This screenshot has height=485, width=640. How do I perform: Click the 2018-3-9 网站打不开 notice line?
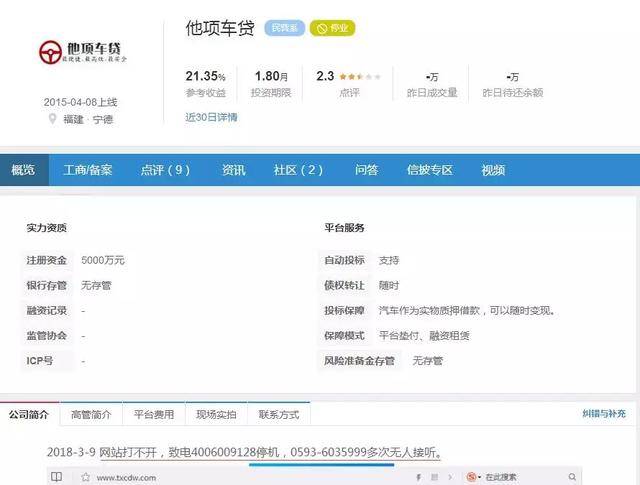tap(244, 452)
